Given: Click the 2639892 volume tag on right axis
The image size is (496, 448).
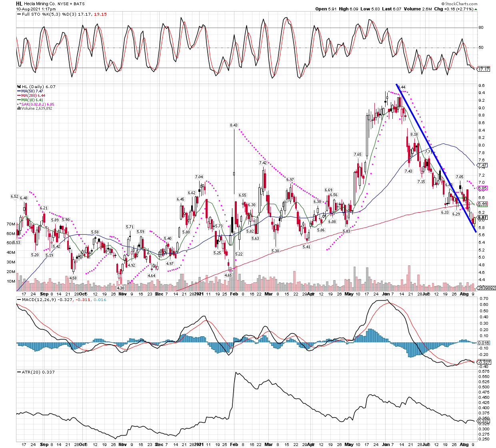Looking at the screenshot, I should pyautogui.click(x=487, y=288).
